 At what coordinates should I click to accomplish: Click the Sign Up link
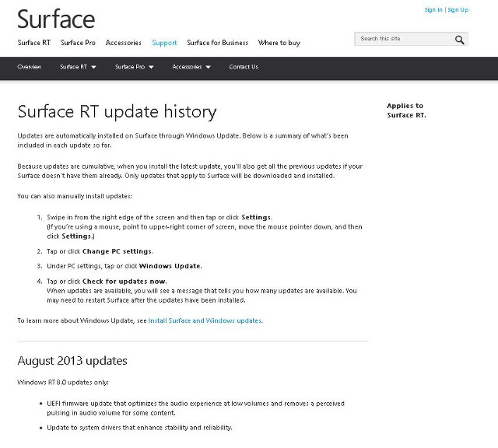pyautogui.click(x=458, y=10)
